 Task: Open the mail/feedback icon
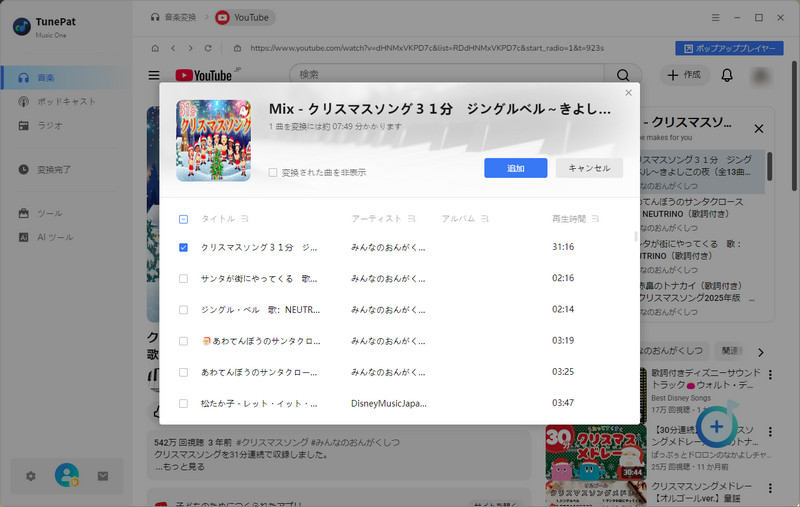point(103,476)
